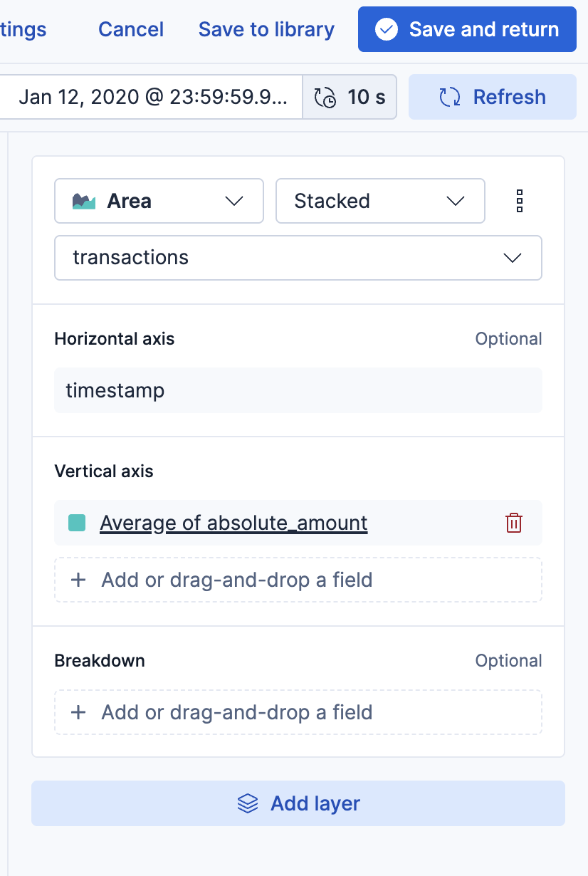
Task: Select the timestamp horizontal axis field
Action: point(298,390)
